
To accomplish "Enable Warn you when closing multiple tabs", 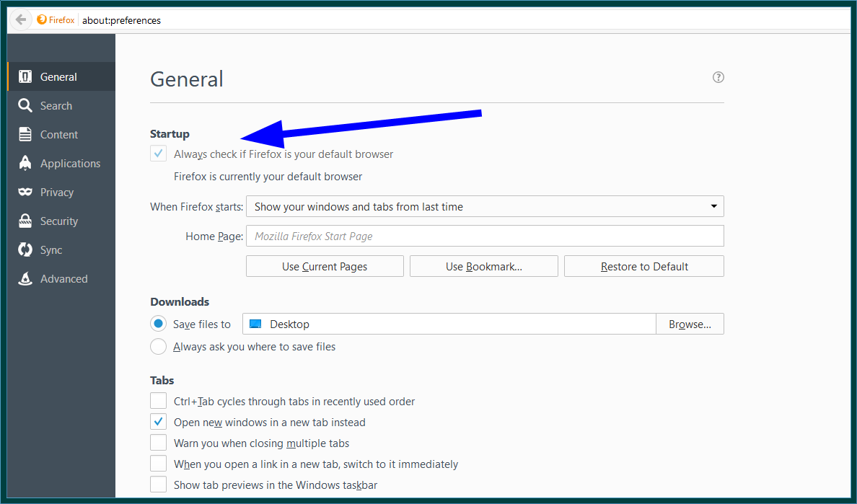I will [x=159, y=442].
